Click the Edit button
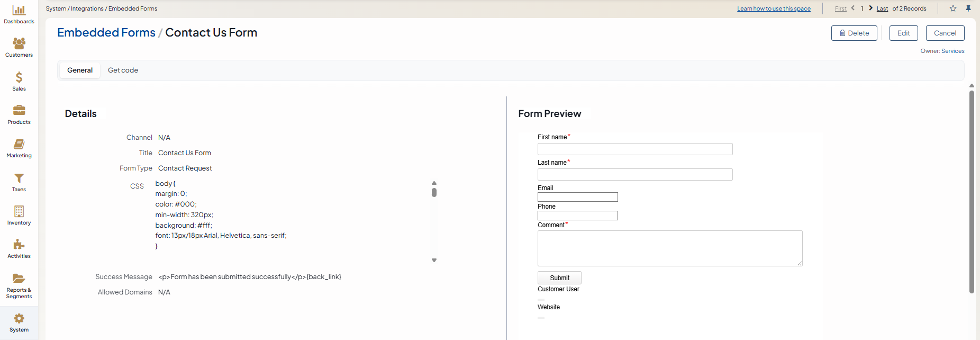This screenshot has height=340, width=980. tap(903, 33)
